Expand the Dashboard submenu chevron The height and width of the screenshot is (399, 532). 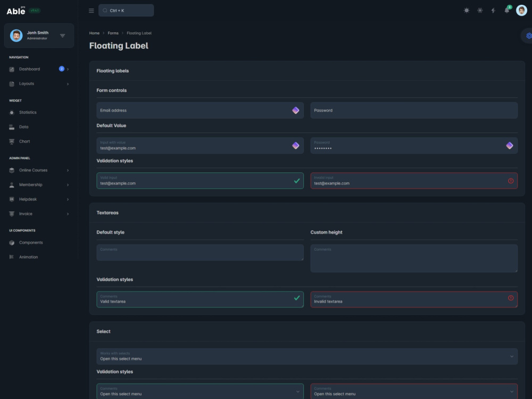click(68, 69)
